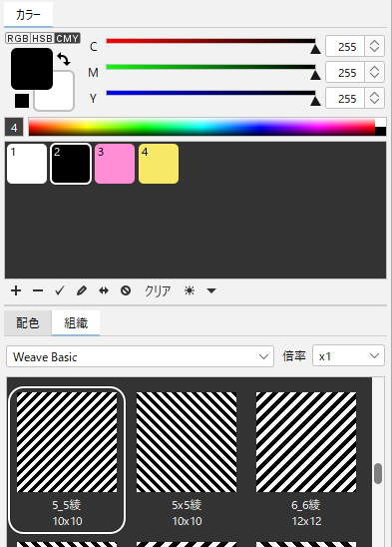
Task: Expand the triangle menu after the sun icon
Action: 211,290
